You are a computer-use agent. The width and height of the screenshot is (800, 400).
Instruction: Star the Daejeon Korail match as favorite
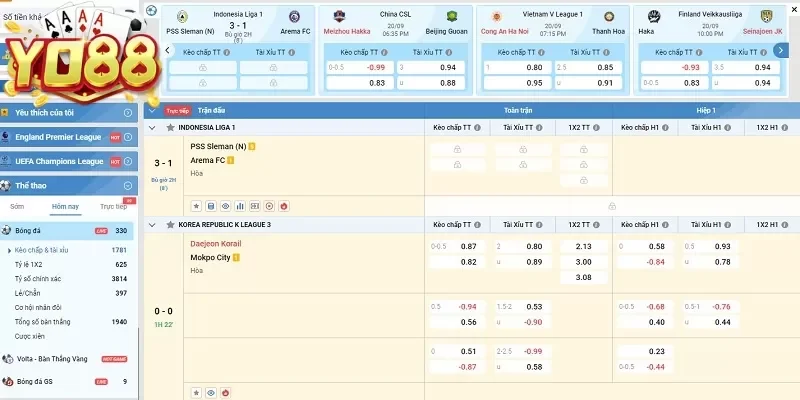point(197,392)
